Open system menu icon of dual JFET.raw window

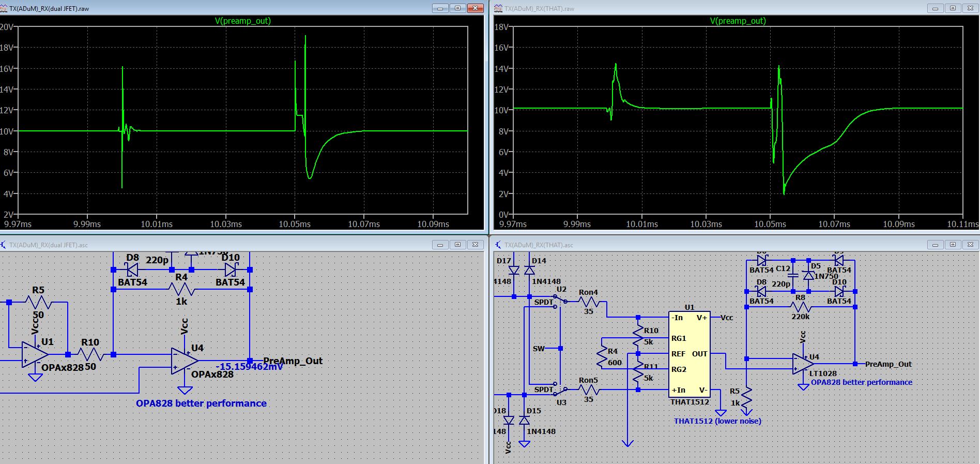pyautogui.click(x=4, y=8)
